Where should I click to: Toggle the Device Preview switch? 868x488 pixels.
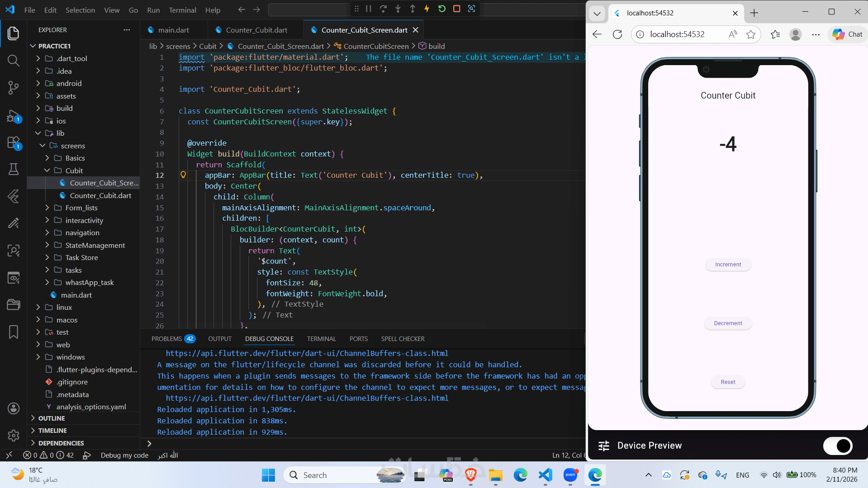(x=838, y=445)
